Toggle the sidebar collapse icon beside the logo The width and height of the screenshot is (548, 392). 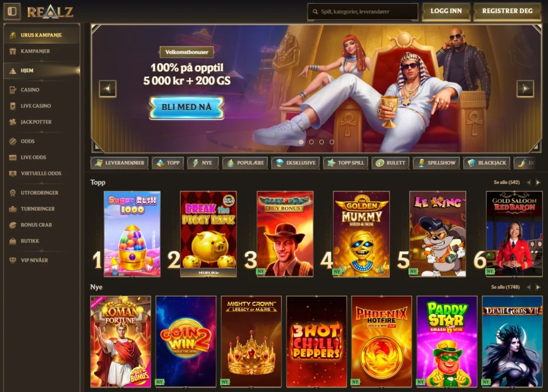pos(12,12)
